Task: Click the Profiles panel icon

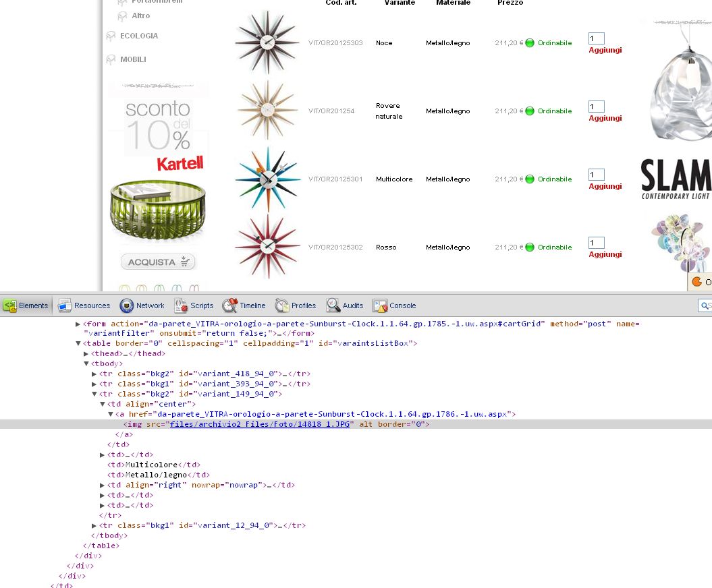Action: coord(282,305)
